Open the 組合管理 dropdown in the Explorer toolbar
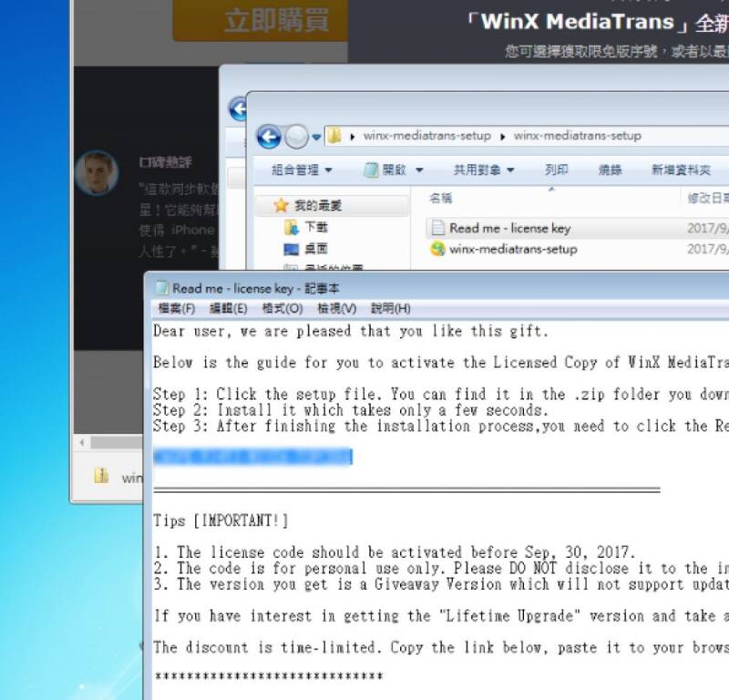This screenshot has width=729, height=700. [x=302, y=170]
